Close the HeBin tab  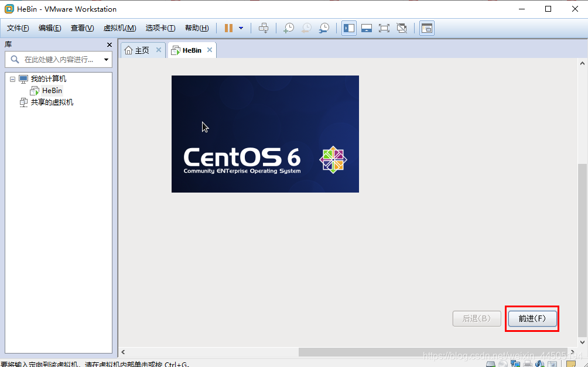[x=210, y=50]
